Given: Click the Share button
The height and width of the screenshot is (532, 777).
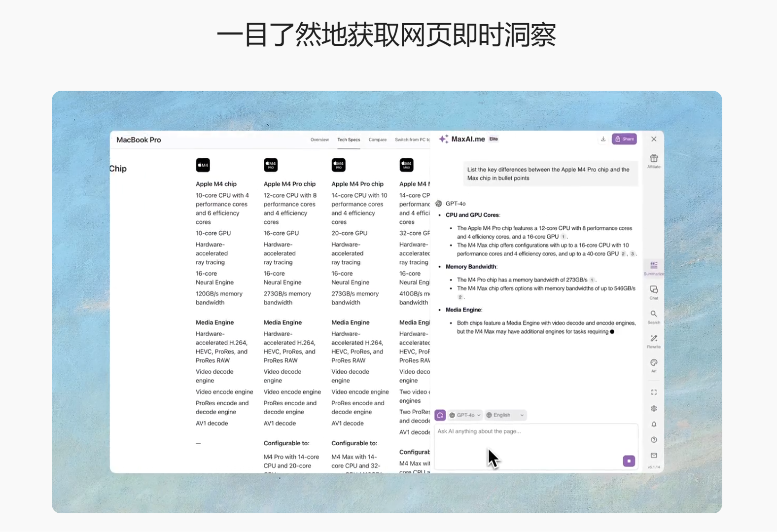Looking at the screenshot, I should [x=624, y=139].
